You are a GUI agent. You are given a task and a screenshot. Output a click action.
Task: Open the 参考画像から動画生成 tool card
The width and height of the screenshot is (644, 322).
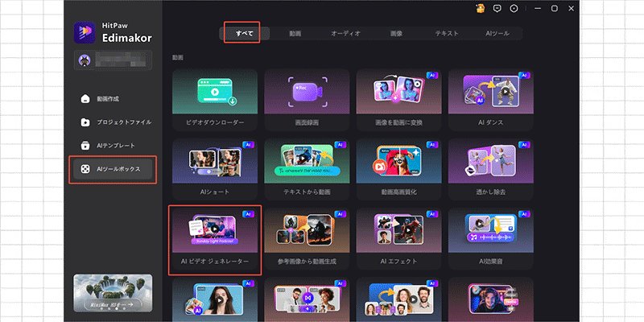pyautogui.click(x=307, y=238)
